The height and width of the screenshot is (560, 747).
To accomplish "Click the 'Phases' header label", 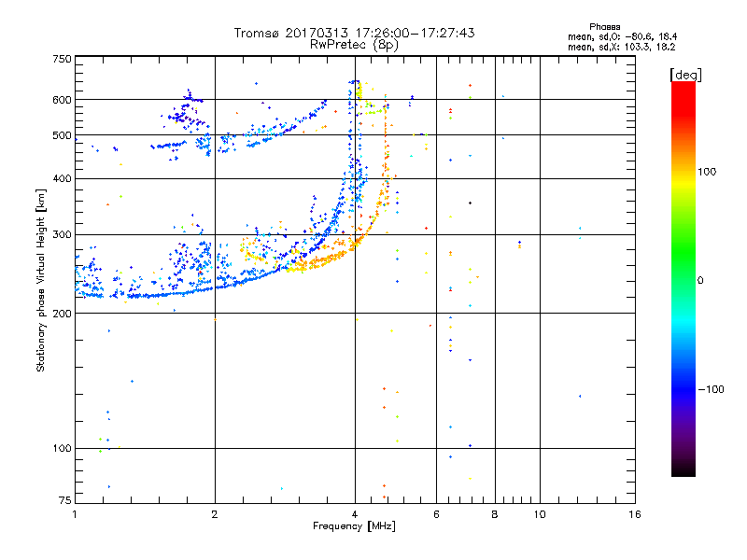I will coord(604,27).
